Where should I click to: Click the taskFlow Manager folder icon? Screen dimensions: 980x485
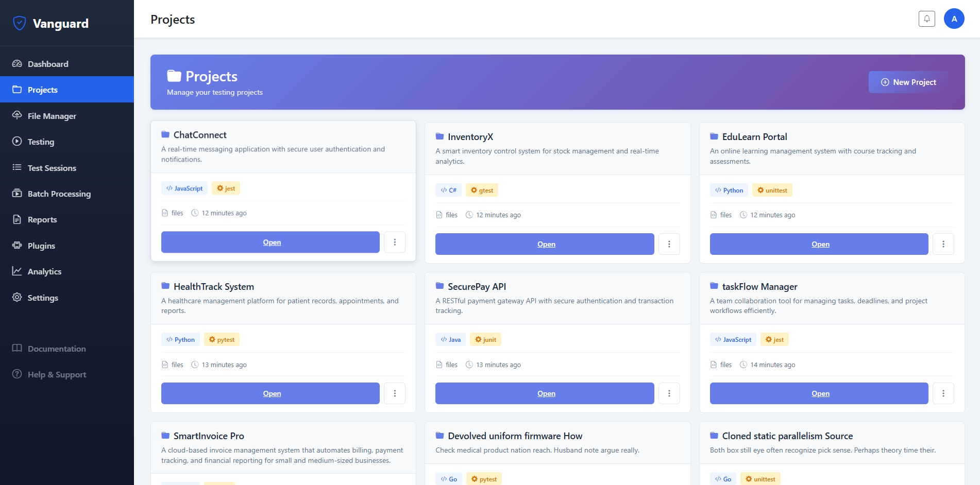(714, 286)
